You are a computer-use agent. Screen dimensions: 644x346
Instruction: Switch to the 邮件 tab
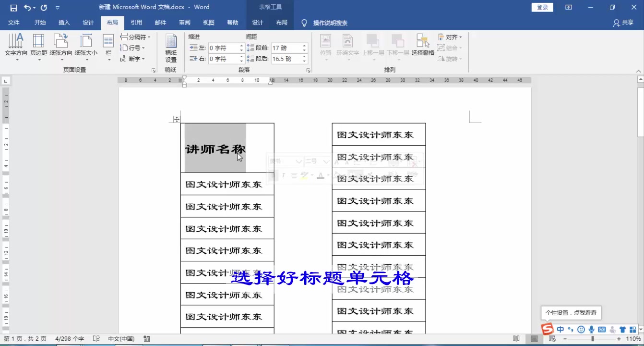pos(160,23)
